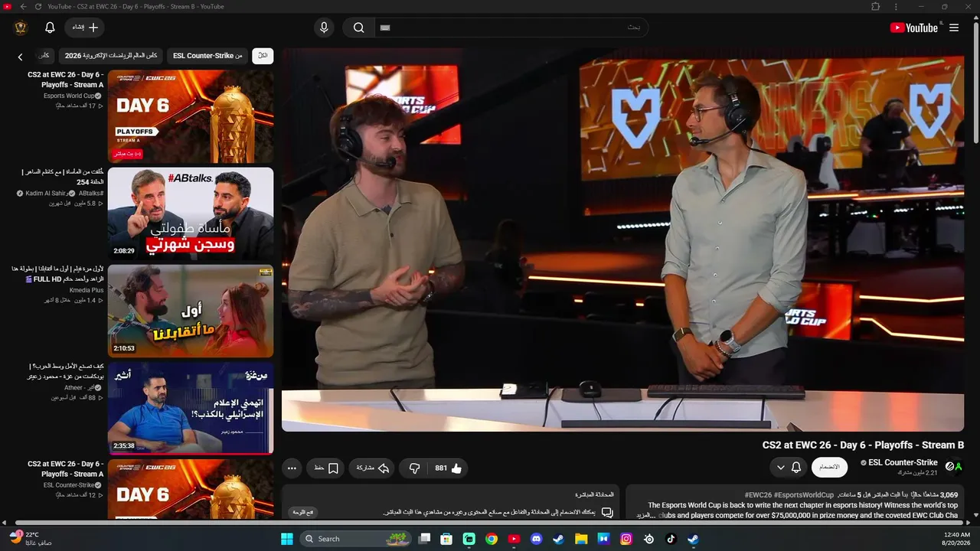Image resolution: width=980 pixels, height=551 pixels.
Task: Open the on-screen keyboard in search
Action: click(385, 28)
